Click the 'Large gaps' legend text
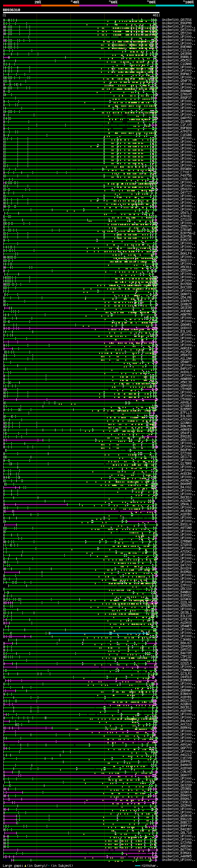 coord(13,865)
